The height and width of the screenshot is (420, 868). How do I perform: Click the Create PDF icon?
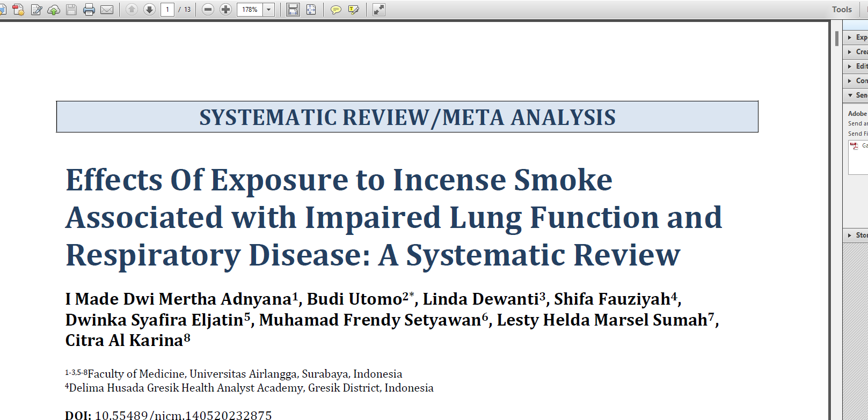[18, 10]
